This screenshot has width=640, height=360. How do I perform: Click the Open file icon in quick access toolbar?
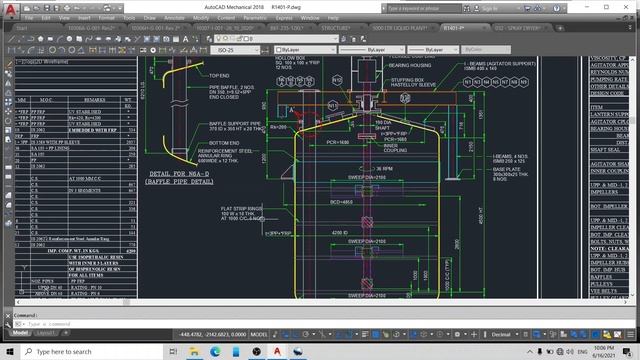[37, 8]
